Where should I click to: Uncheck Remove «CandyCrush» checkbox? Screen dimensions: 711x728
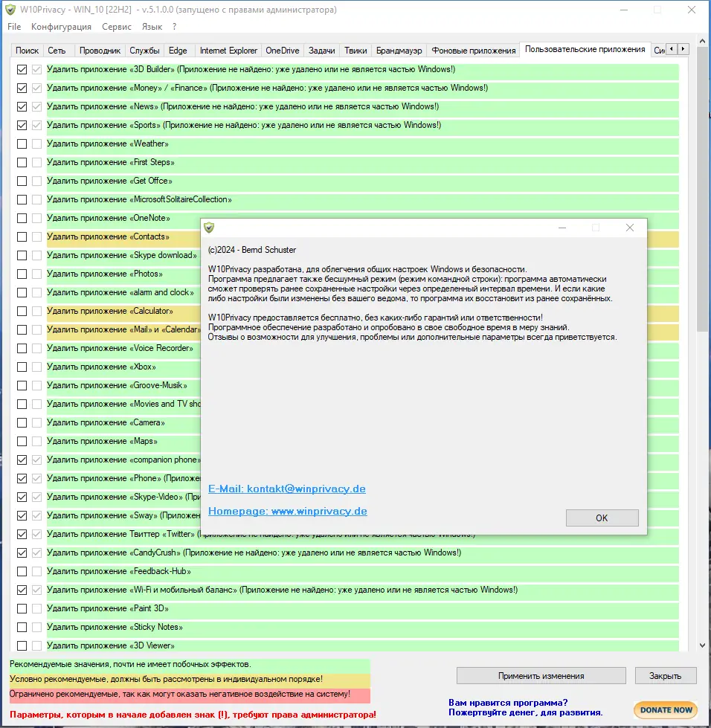22,553
